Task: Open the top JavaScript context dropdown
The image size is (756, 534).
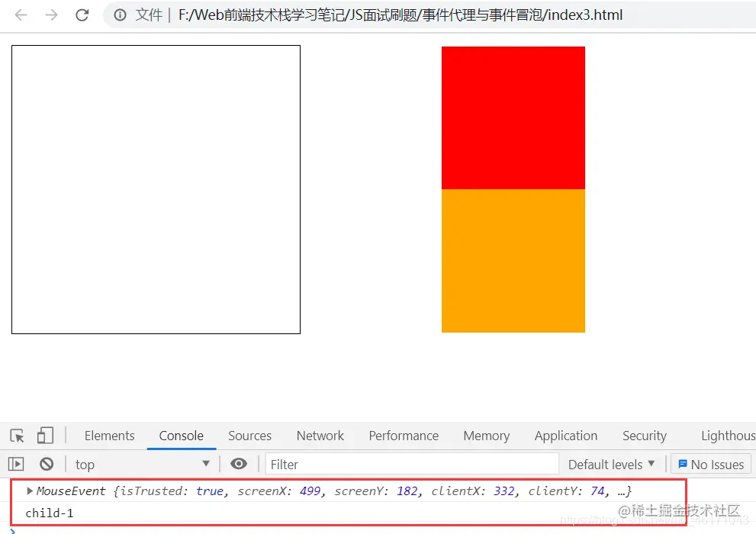Action: coord(142,464)
